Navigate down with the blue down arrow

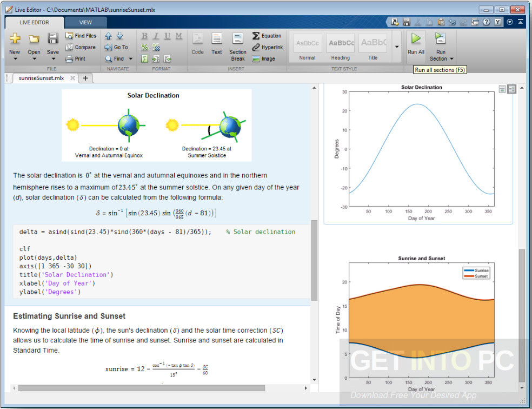[120, 36]
